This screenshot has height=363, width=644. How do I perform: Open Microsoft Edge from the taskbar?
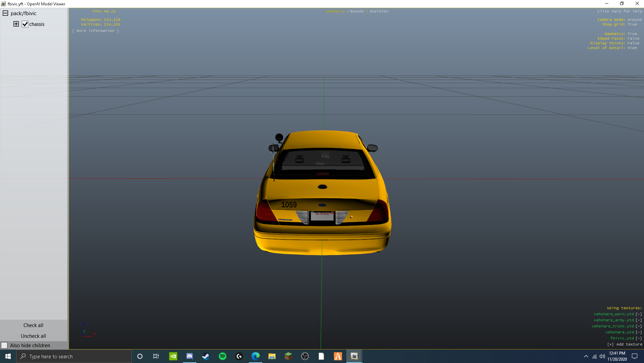255,356
